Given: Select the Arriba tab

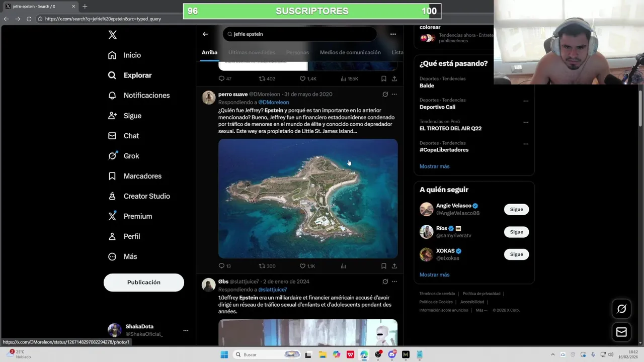Looking at the screenshot, I should coord(209,52).
